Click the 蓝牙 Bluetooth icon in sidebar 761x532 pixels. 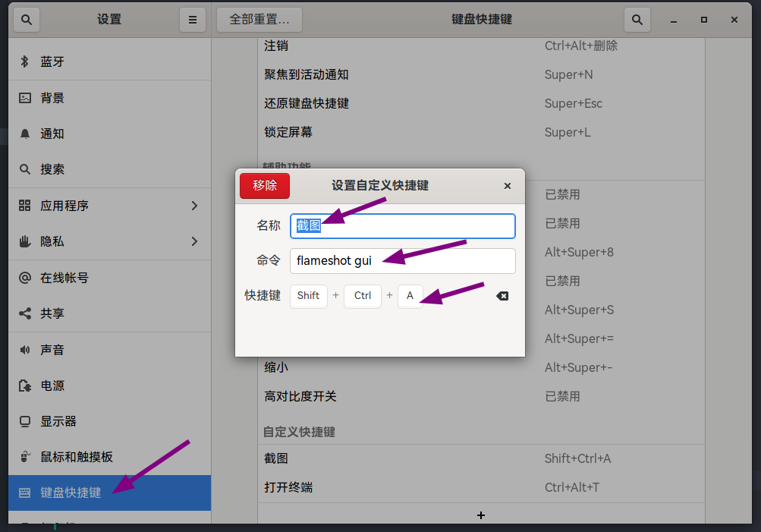[x=25, y=61]
